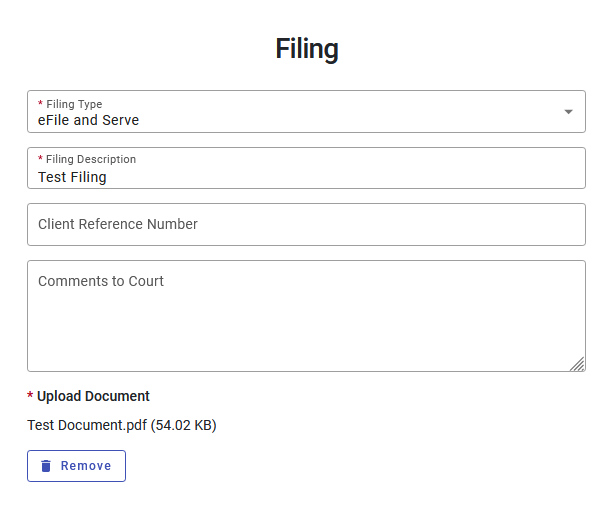Viewport: 612px width, 506px height.
Task: Click the Filing page heading
Action: (x=307, y=49)
